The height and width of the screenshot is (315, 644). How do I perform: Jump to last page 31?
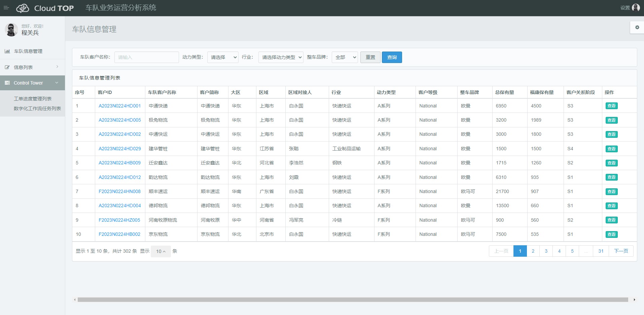point(601,251)
